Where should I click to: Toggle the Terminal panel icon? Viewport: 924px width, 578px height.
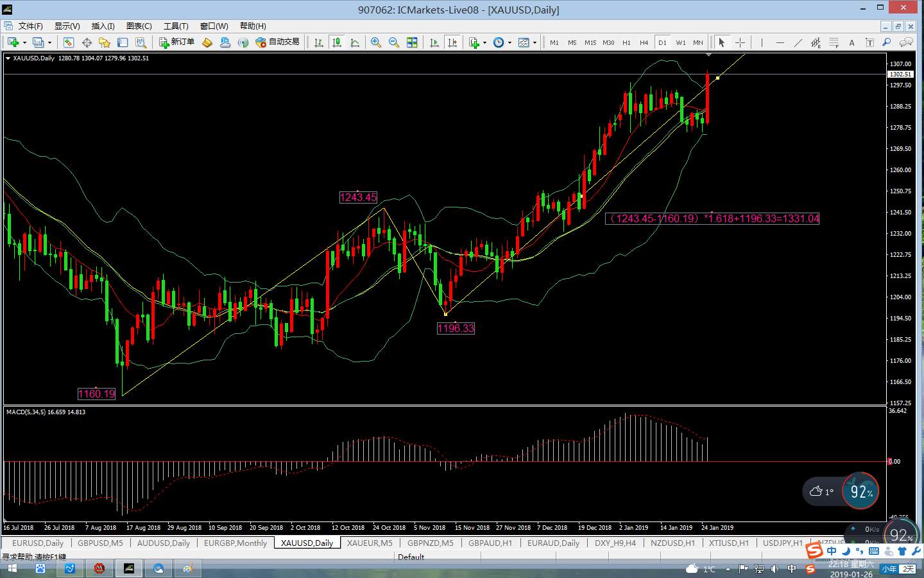tap(123, 42)
